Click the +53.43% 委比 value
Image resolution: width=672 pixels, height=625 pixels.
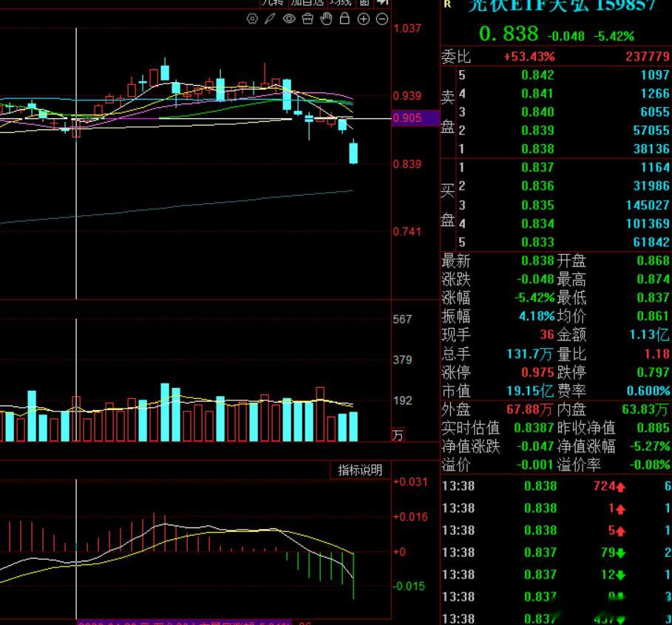pyautogui.click(x=529, y=57)
